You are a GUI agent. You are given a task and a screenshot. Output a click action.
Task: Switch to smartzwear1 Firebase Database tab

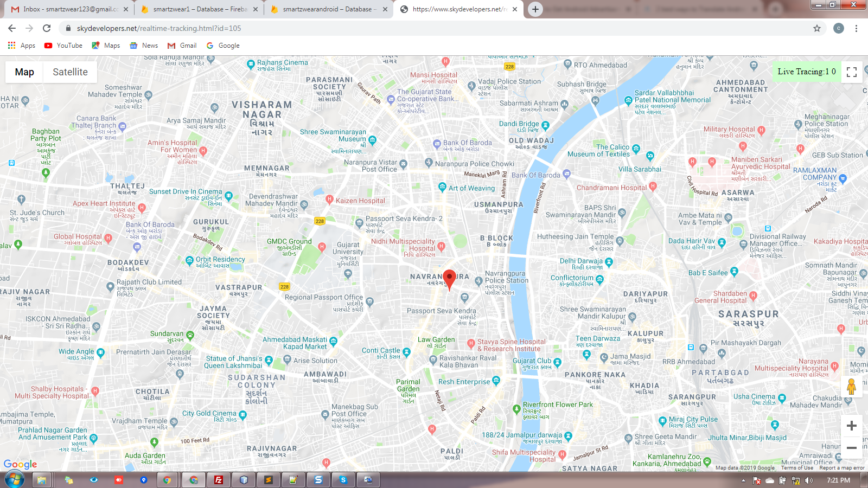pyautogui.click(x=198, y=9)
